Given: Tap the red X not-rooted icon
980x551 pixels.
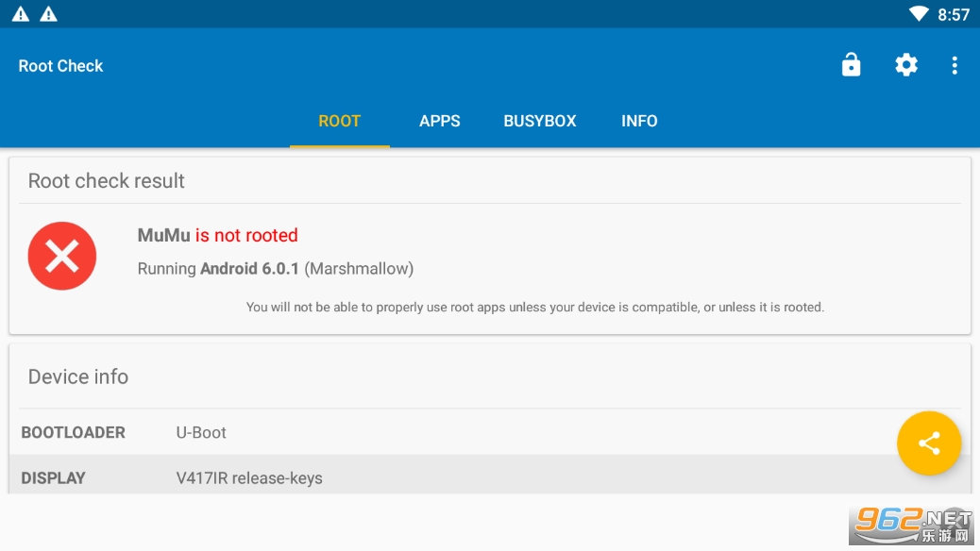Looking at the screenshot, I should tap(62, 256).
